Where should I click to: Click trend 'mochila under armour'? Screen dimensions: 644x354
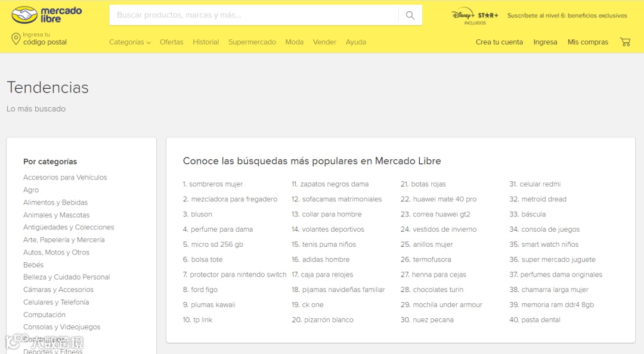pyautogui.click(x=447, y=305)
